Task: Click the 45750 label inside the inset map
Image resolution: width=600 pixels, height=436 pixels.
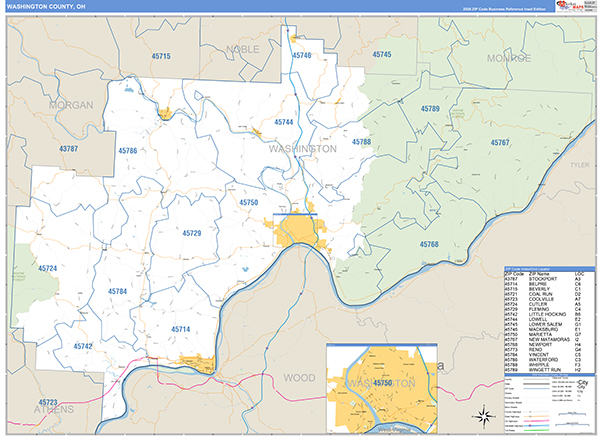Action: pos(383,383)
